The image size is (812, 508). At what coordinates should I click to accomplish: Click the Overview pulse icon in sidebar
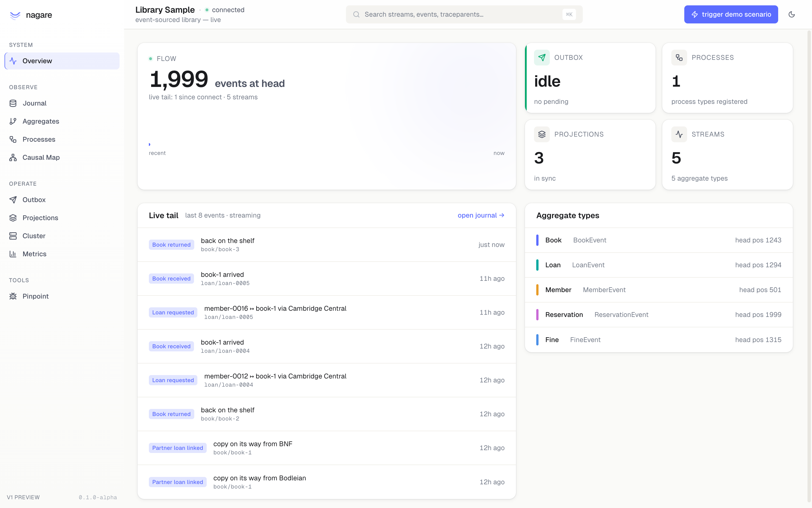(x=13, y=61)
